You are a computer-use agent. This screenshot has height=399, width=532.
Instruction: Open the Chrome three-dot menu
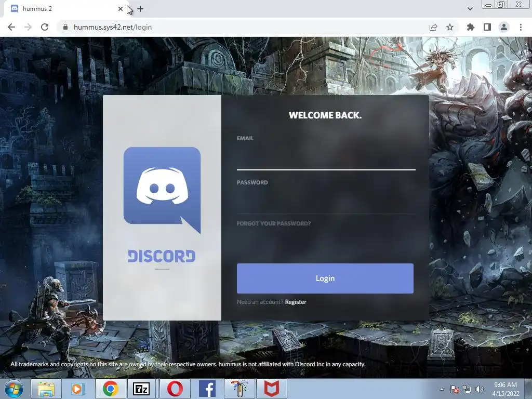point(521,27)
